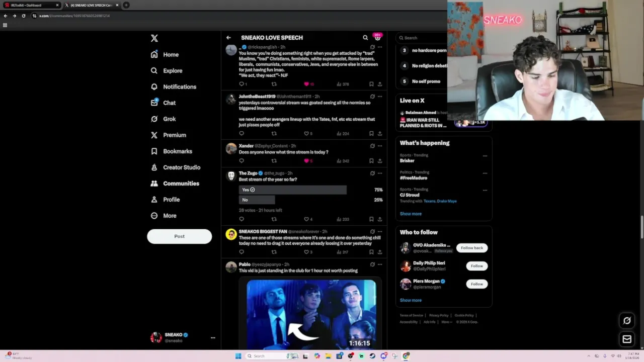This screenshot has height=362, width=644.
Task: Open a new browser tab
Action: [x=126, y=5]
